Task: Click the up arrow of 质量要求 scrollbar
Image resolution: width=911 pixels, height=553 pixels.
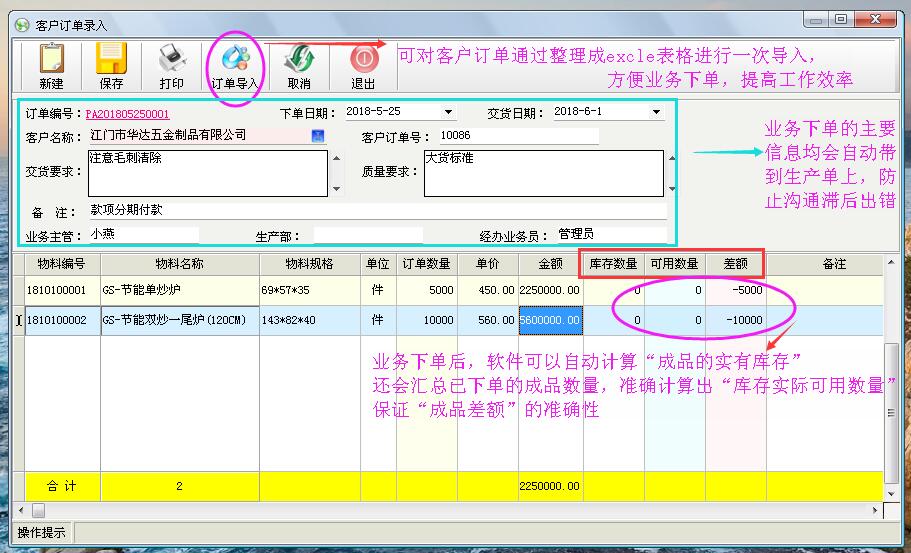Action: (672, 158)
